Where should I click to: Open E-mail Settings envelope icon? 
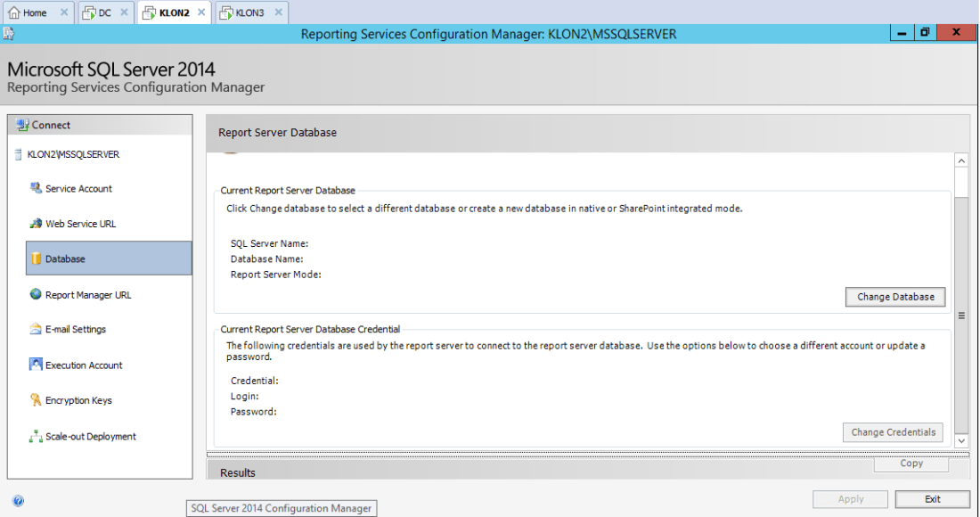(36, 329)
